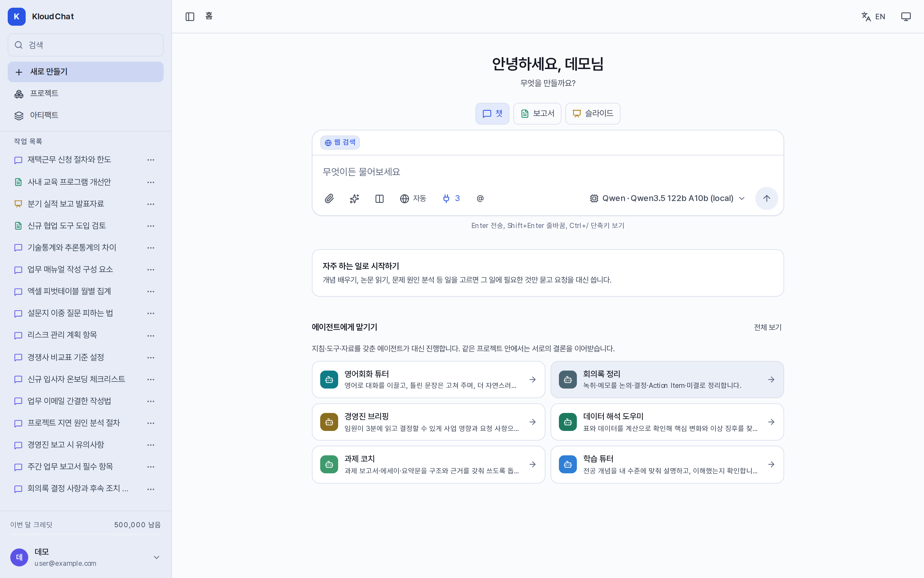Toggle the sidebar panel icon
This screenshot has height=578, width=924.
[x=190, y=16]
